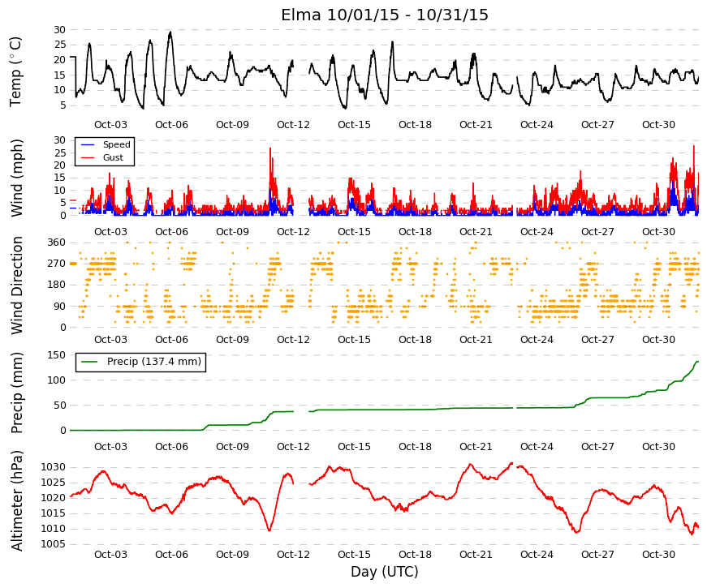Click the blue Speed legend line
The height and width of the screenshot is (588, 707).
(x=88, y=144)
